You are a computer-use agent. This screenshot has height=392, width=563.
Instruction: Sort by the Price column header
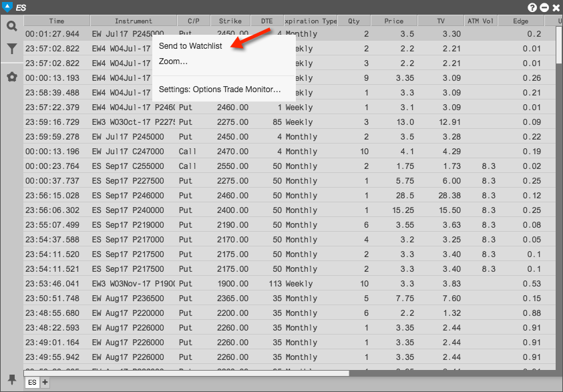[393, 21]
